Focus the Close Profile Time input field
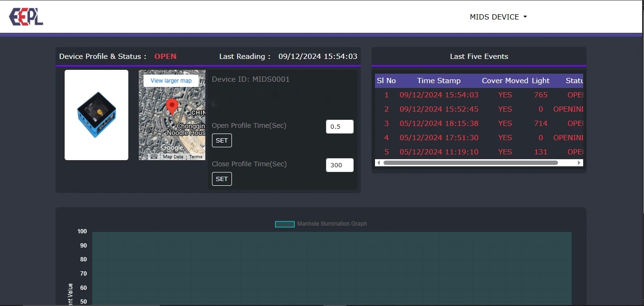644x306 pixels. click(x=339, y=165)
